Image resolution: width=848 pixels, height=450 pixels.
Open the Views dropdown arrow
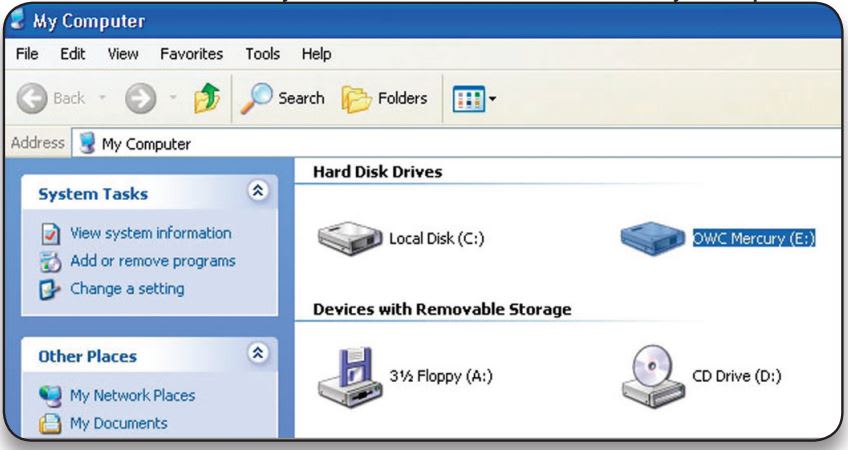tap(492, 99)
